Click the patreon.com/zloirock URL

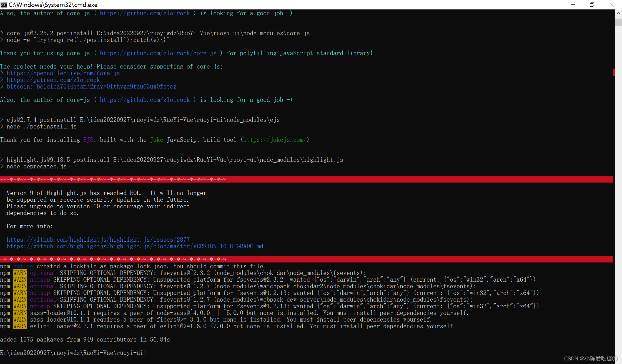click(53, 80)
